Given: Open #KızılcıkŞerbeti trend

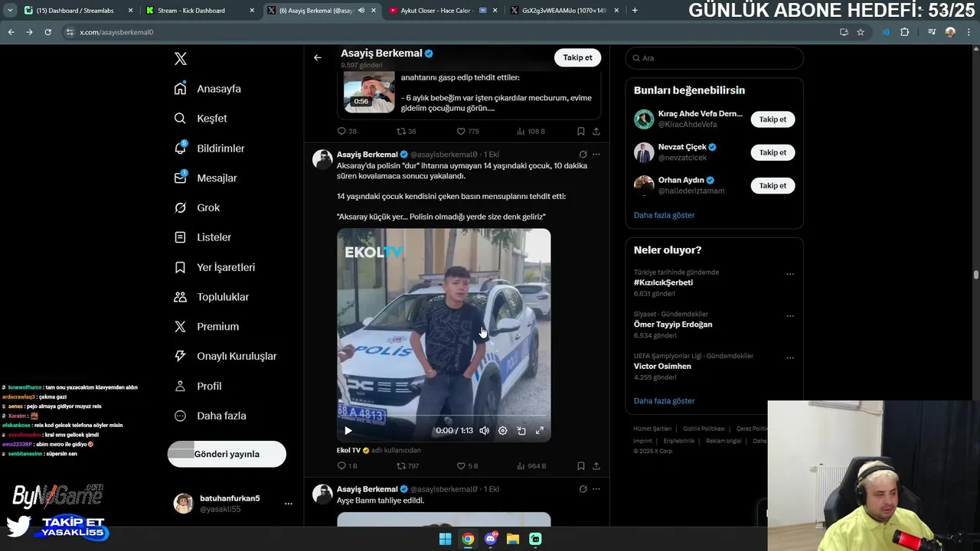Looking at the screenshot, I should pos(663,282).
